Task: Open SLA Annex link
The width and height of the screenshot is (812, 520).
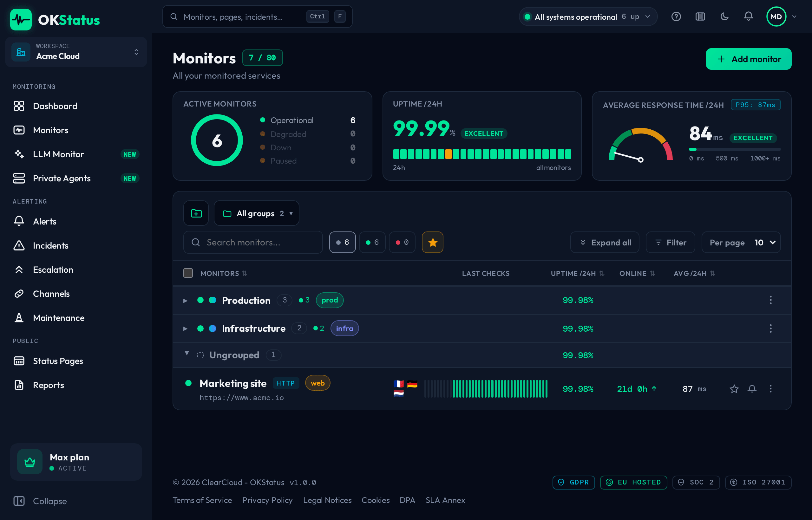Action: 445,500
